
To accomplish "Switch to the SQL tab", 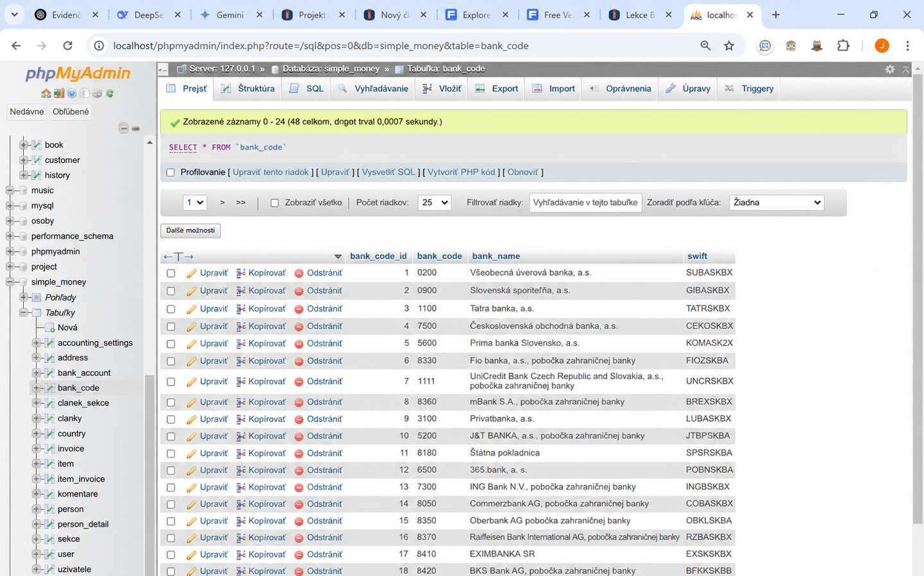I will [307, 89].
